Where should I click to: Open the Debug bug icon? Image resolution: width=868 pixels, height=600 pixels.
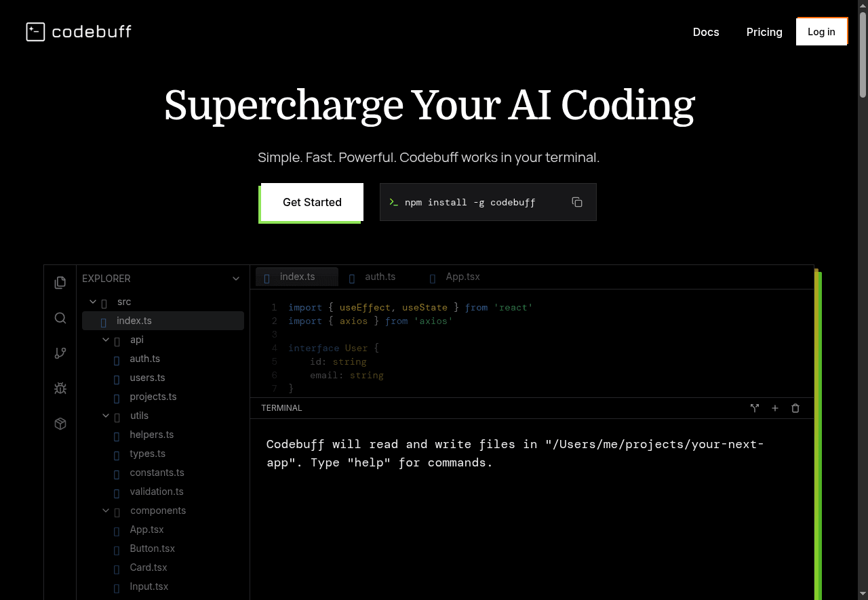click(x=60, y=388)
